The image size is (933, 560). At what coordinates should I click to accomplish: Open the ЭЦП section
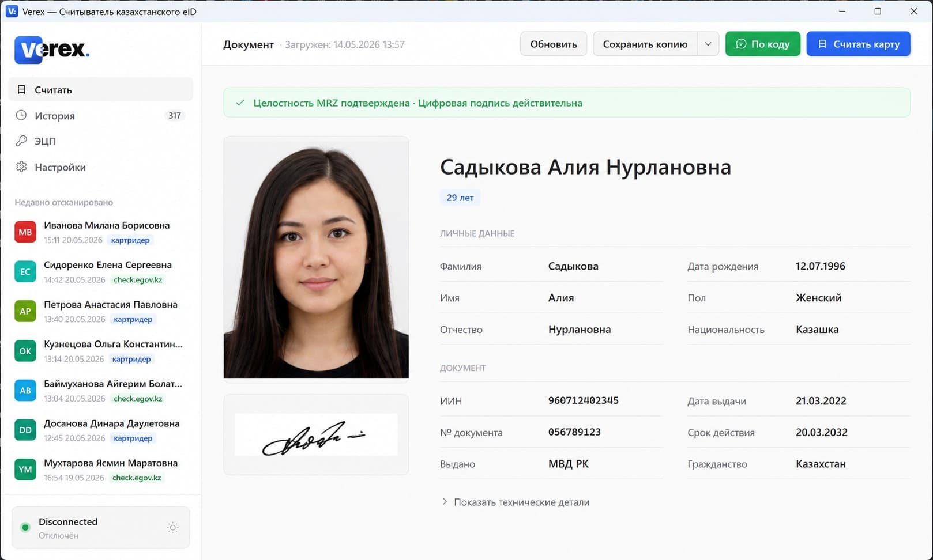coord(100,141)
